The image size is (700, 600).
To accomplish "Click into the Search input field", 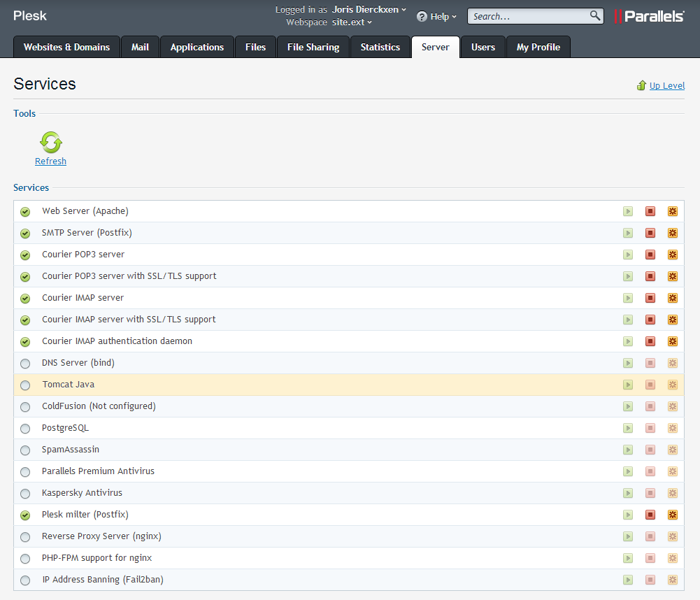I will (528, 16).
